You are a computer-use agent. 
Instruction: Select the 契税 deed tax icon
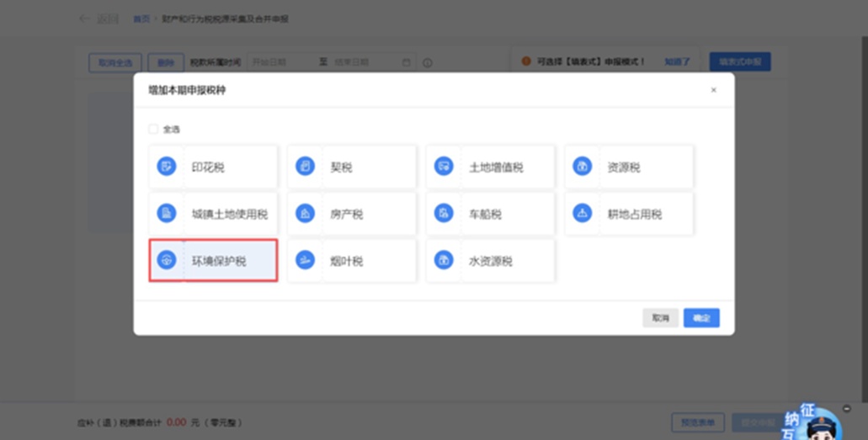tap(305, 167)
